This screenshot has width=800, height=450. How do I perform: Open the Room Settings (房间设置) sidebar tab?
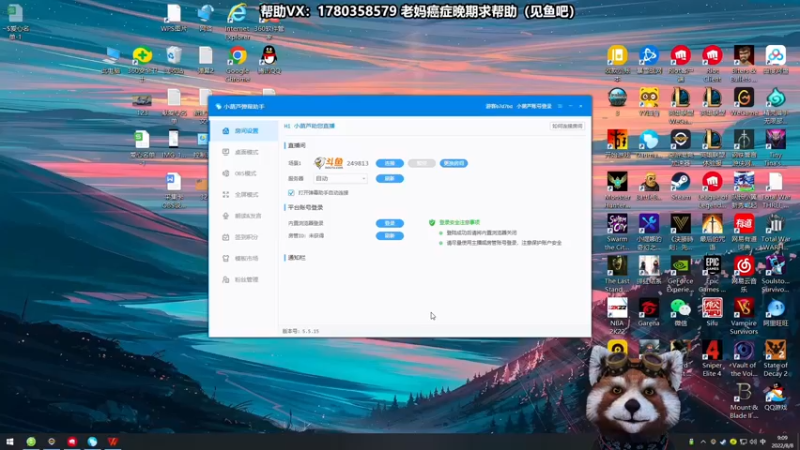(243, 131)
